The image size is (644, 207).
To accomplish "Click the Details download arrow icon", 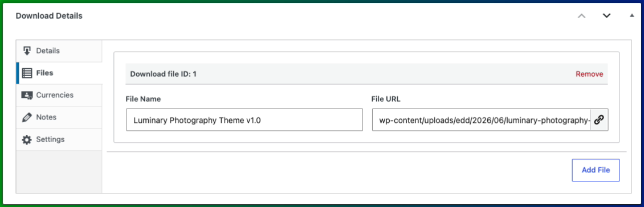I will tap(27, 51).
